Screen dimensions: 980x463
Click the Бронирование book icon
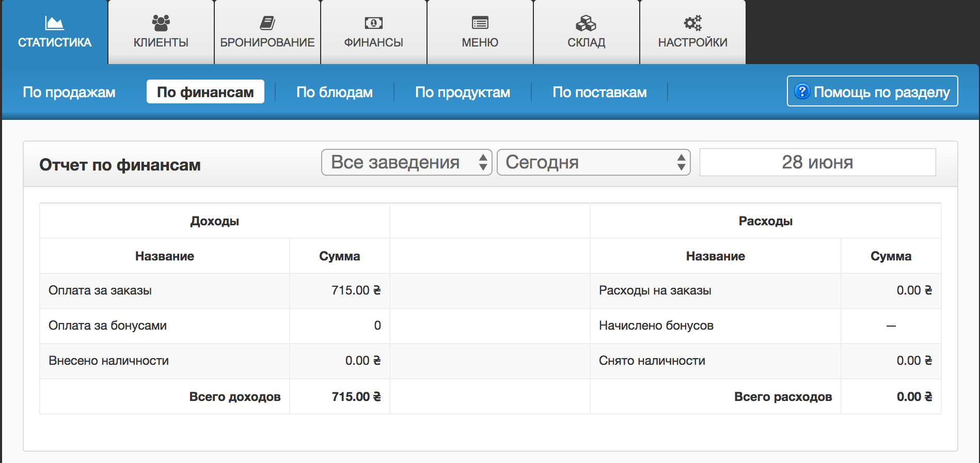click(267, 23)
